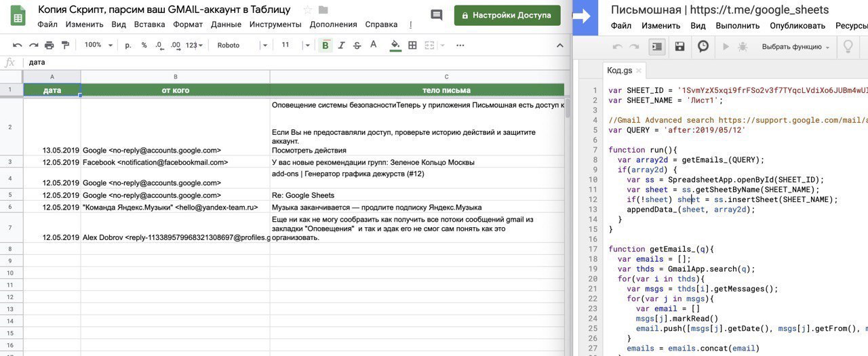Open the Ресурсы menu
The image size is (868, 356).
point(851,26)
